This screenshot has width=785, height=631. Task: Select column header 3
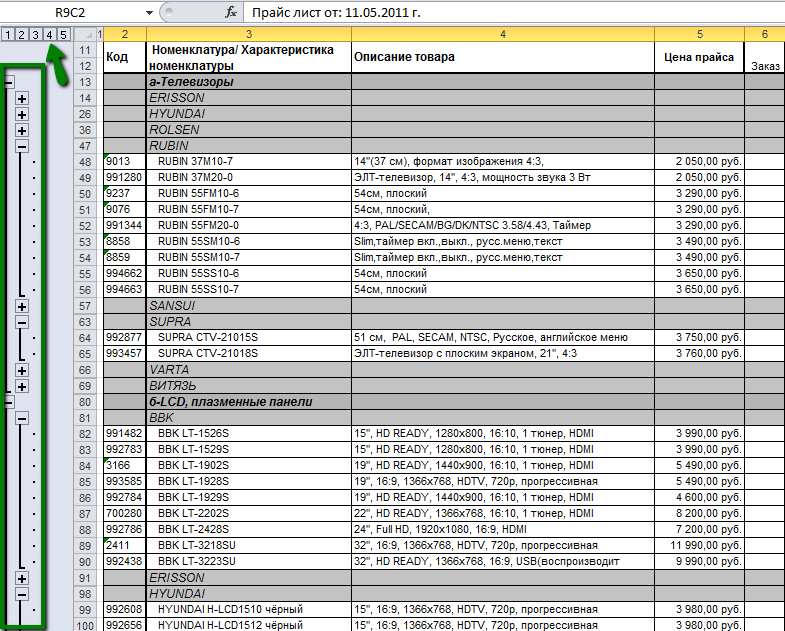pyautogui.click(x=249, y=34)
